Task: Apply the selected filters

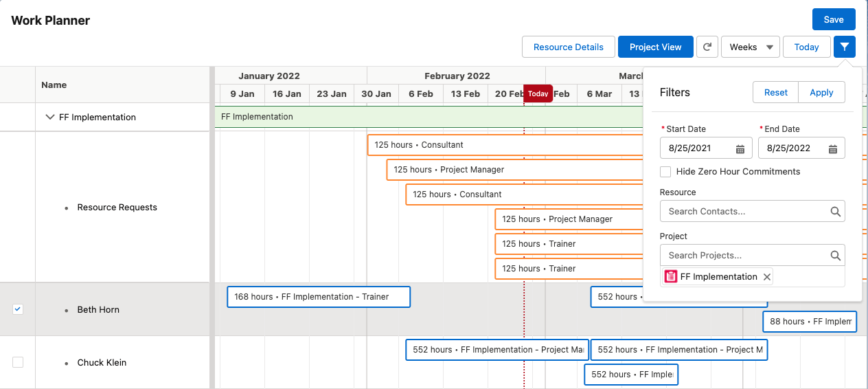Action: [x=821, y=93]
